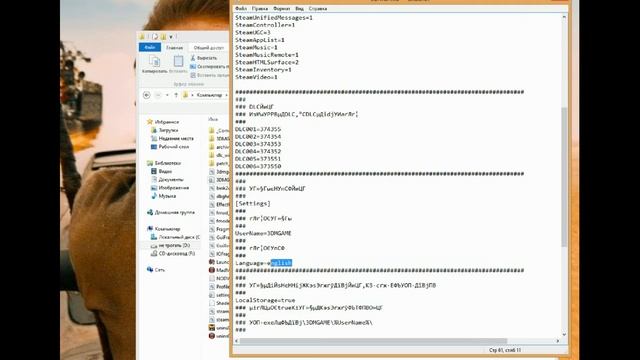Open Notepad's Правка menu
The image size is (640, 360).
point(260,9)
